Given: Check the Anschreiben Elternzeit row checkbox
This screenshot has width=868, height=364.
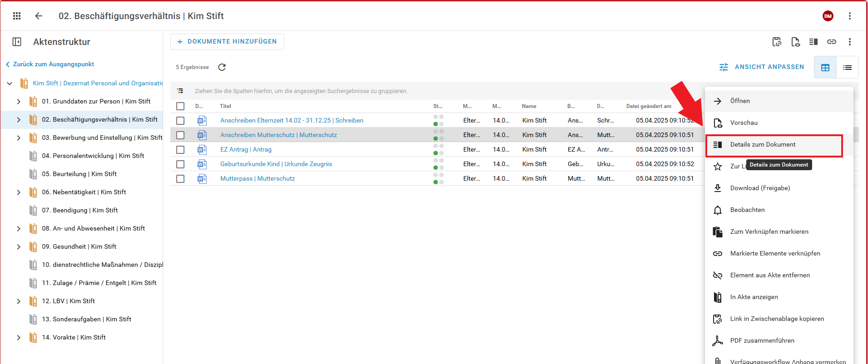Looking at the screenshot, I should click(180, 121).
